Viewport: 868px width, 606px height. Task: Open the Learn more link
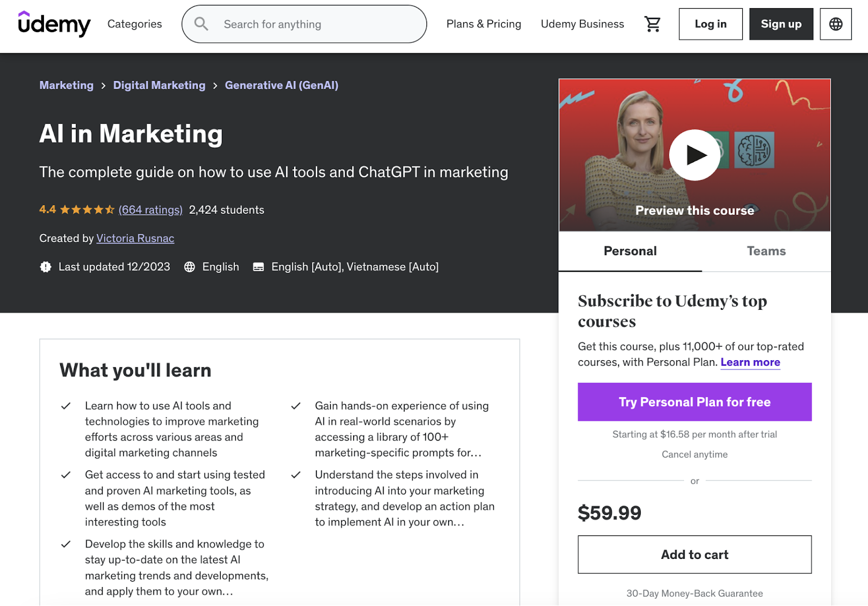pyautogui.click(x=750, y=362)
